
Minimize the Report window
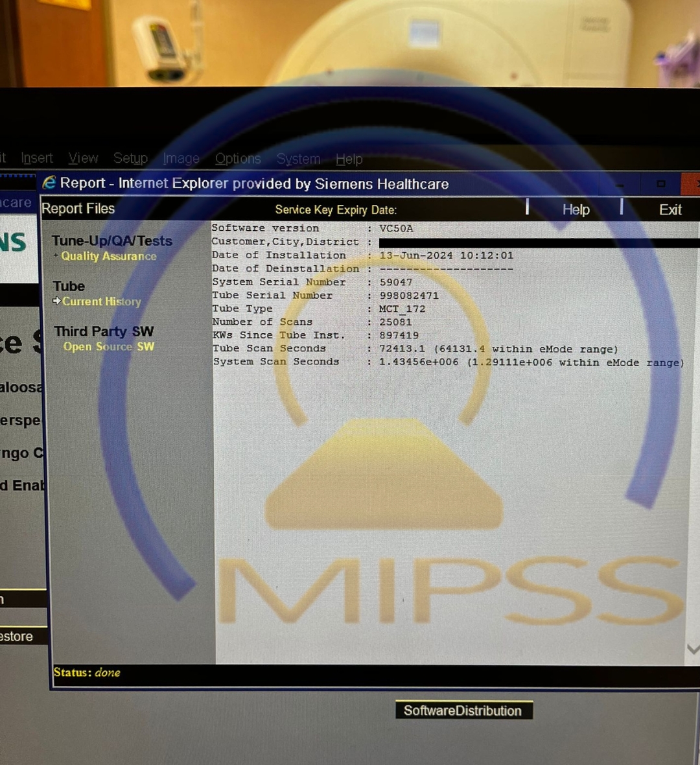[620, 185]
